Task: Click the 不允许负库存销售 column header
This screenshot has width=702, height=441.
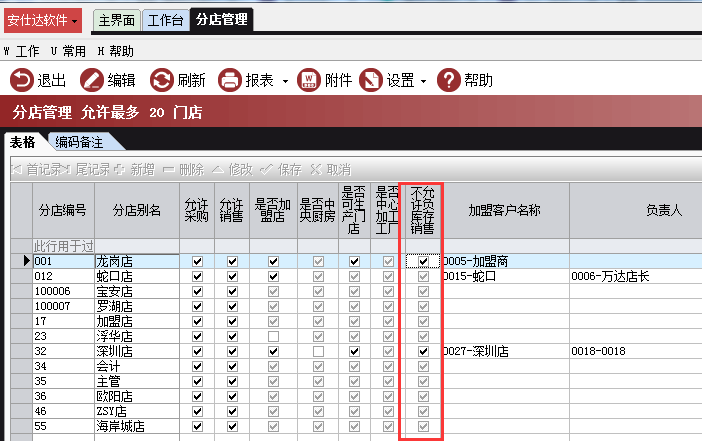Action: click(423, 210)
